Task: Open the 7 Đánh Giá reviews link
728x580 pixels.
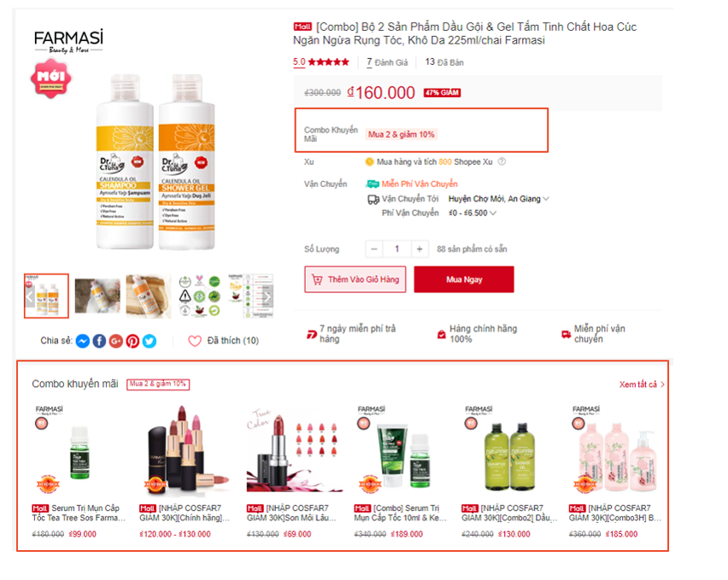Action: tap(387, 62)
